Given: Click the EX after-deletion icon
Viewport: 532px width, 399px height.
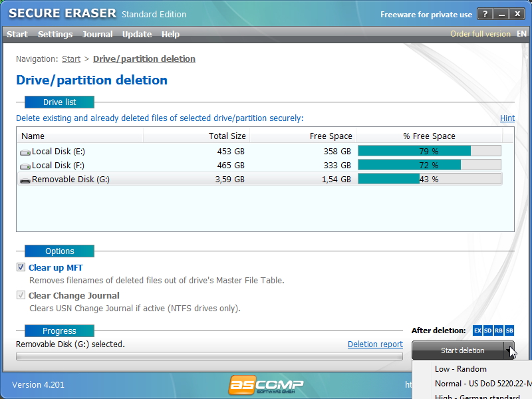Looking at the screenshot, I should (x=477, y=331).
